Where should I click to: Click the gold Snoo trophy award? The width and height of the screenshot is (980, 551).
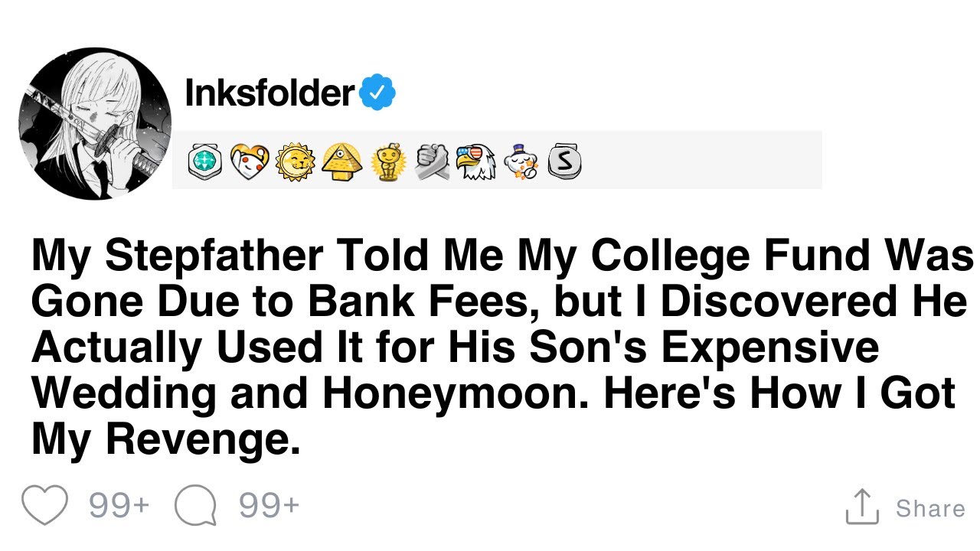387,162
